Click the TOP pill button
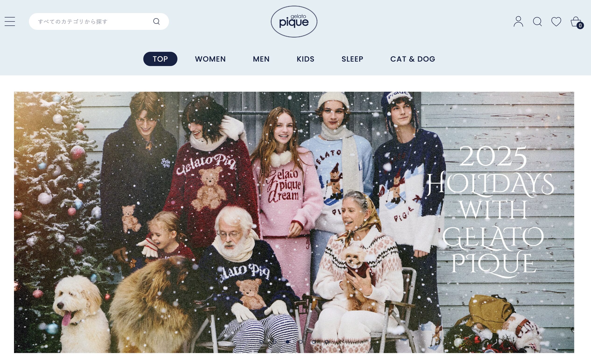Viewport: 591px width, 364px height. click(160, 59)
